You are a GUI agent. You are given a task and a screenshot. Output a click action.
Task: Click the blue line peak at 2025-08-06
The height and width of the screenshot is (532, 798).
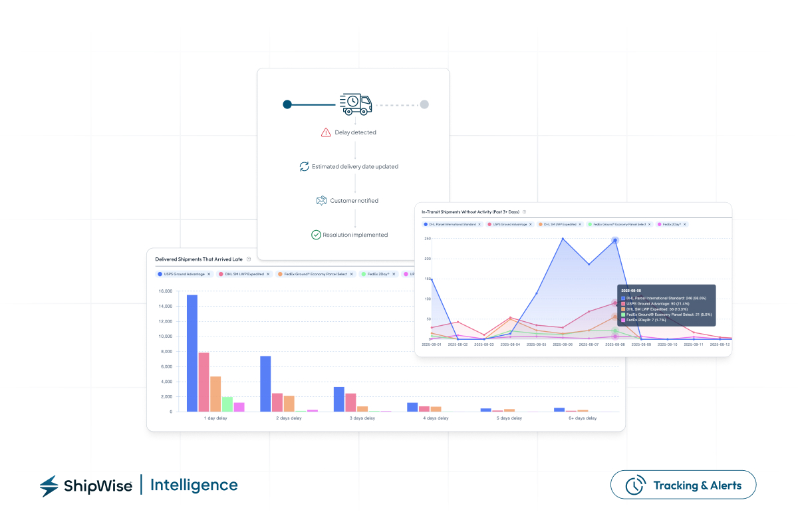pyautogui.click(x=563, y=239)
